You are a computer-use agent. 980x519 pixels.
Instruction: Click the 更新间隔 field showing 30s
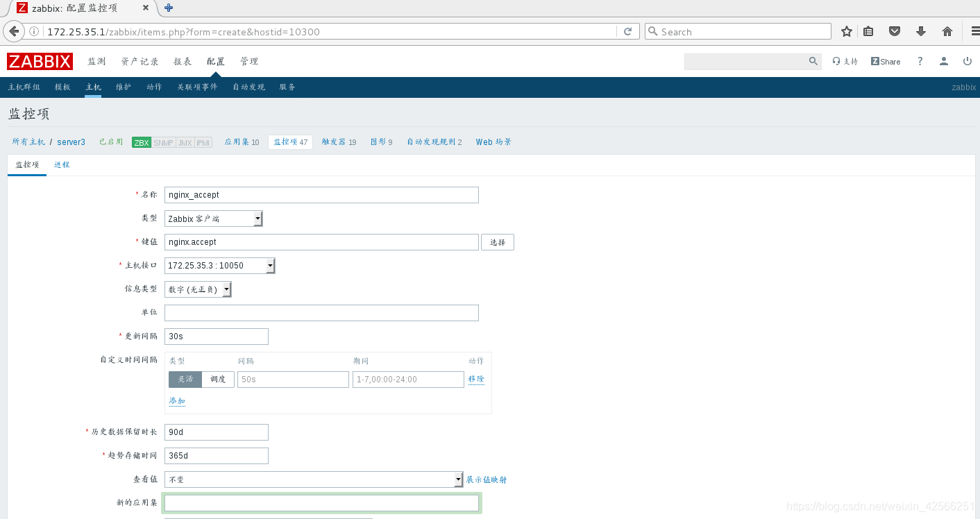click(x=217, y=337)
